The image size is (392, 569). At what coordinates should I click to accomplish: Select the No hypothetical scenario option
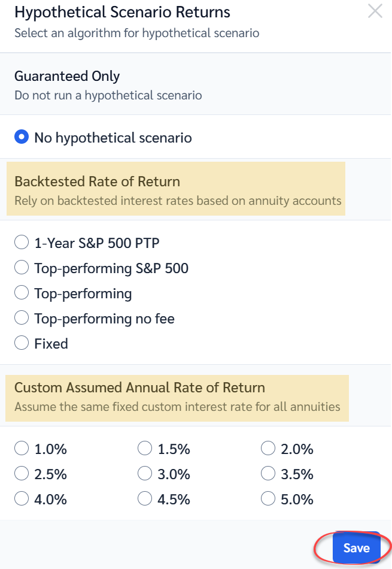22,138
